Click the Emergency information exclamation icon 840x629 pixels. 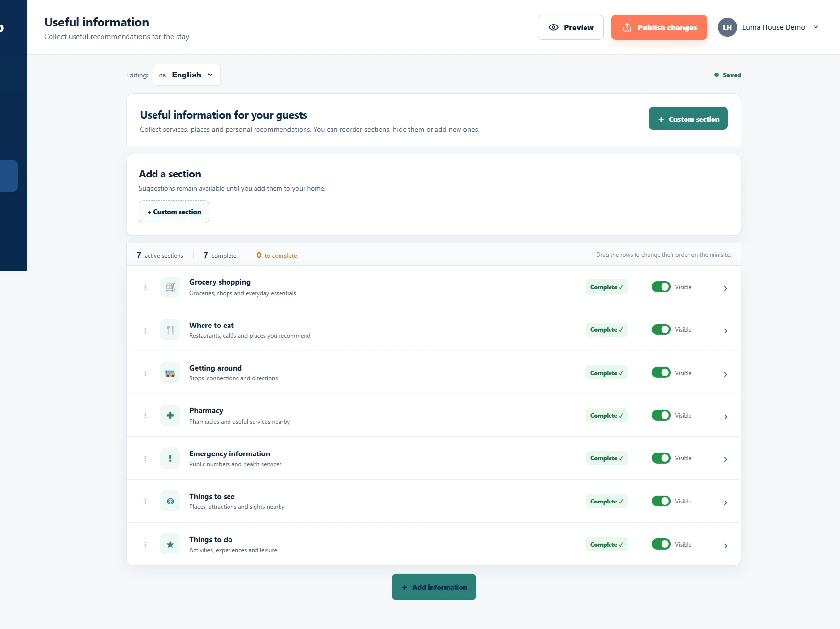(170, 458)
